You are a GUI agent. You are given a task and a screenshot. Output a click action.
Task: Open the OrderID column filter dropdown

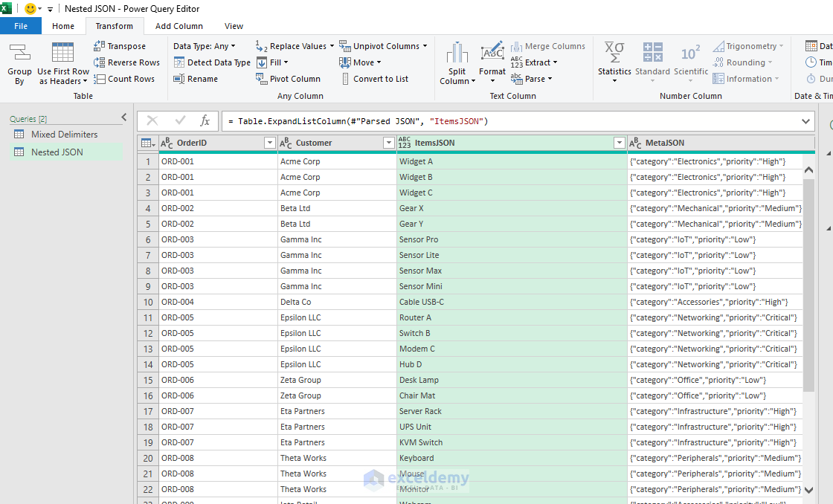[x=270, y=143]
